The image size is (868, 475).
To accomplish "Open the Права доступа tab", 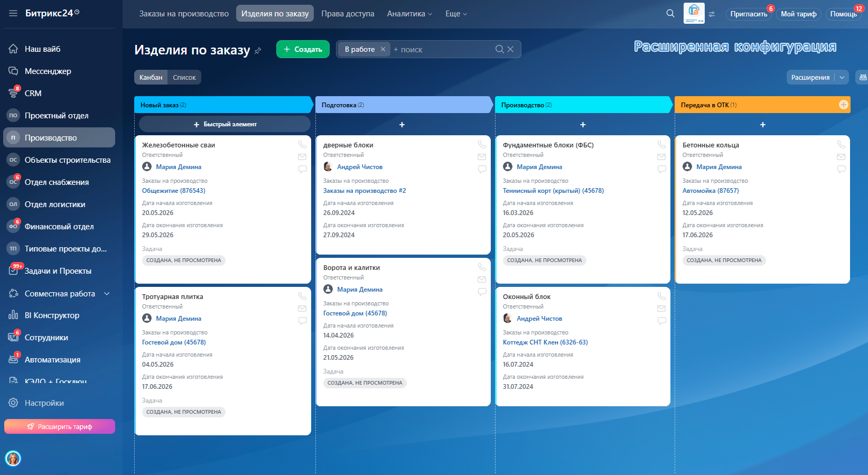I will 348,14.
